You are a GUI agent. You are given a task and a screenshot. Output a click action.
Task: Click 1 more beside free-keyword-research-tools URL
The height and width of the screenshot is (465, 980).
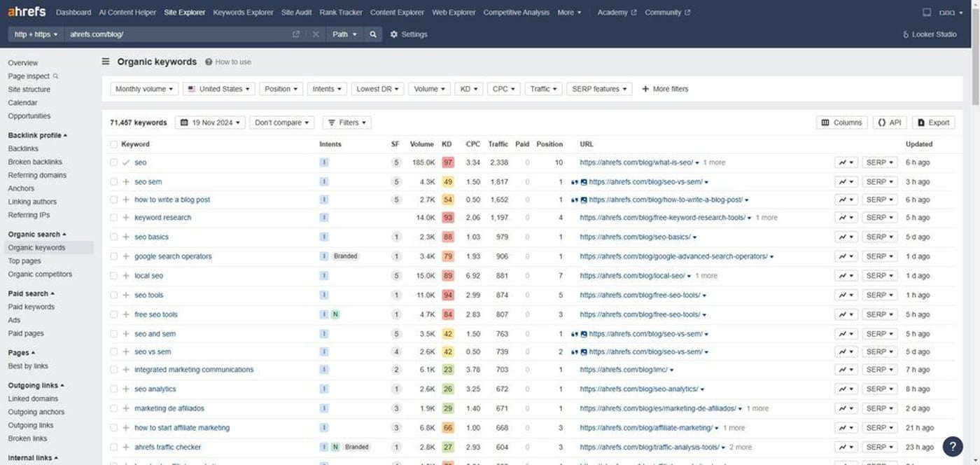pos(766,218)
